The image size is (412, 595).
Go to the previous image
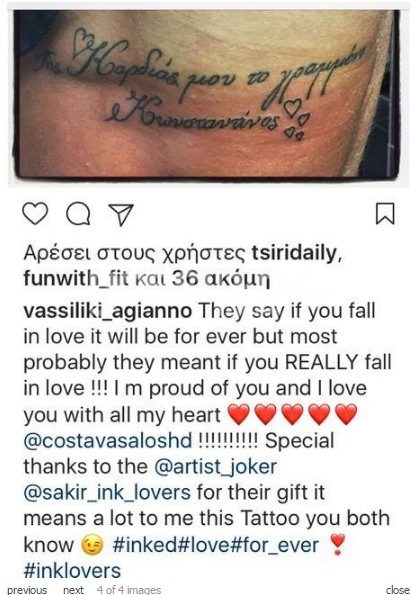(x=27, y=590)
